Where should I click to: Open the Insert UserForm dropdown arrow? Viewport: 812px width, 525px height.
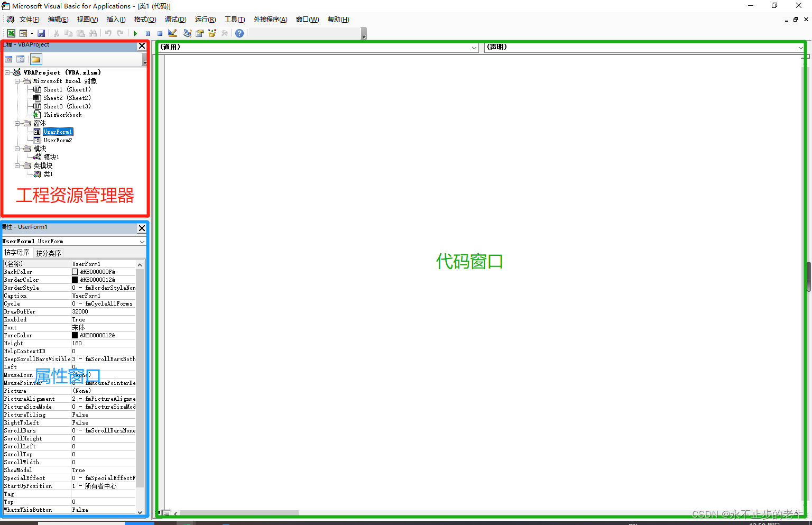tap(32, 33)
